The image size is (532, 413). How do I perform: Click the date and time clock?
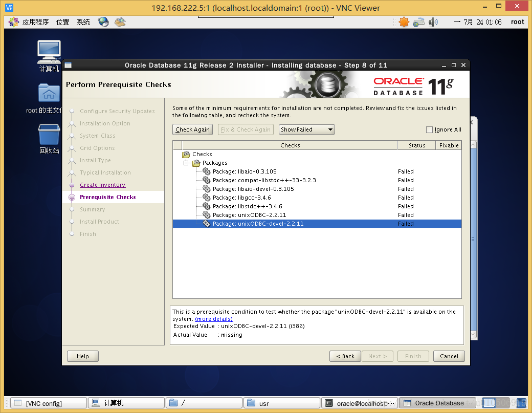coord(478,22)
